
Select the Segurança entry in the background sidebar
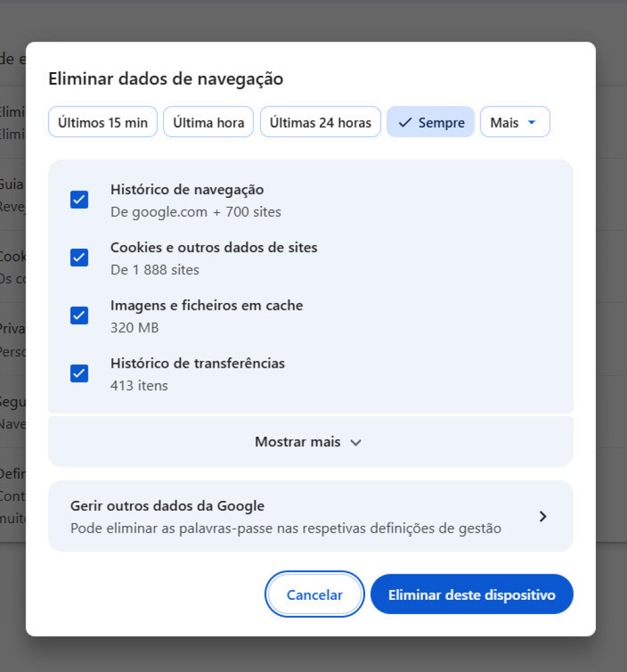click(x=11, y=401)
